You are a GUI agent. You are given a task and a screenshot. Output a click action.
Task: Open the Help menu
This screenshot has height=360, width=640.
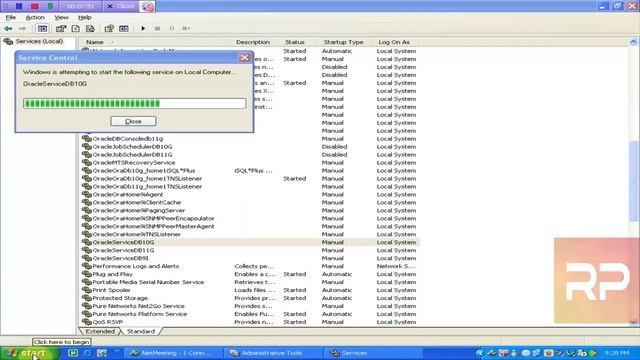[x=84, y=18]
